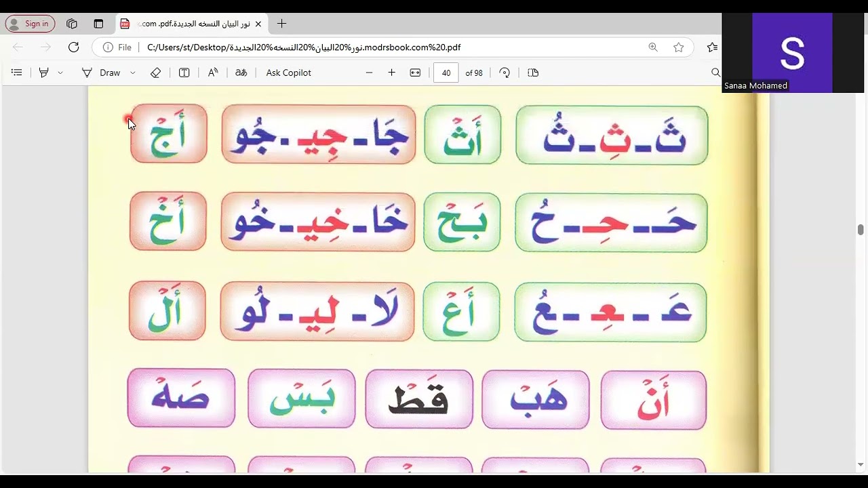
Task: Toggle Fit to width view
Action: (415, 73)
